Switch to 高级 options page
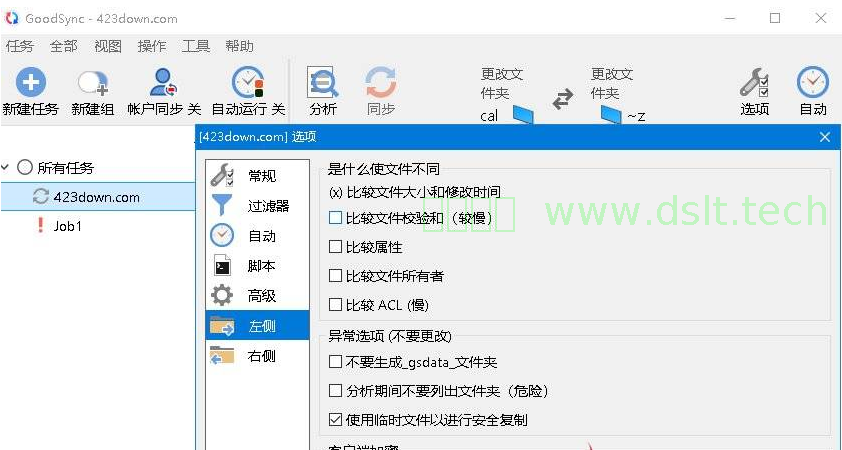Image resolution: width=842 pixels, height=450 pixels. (x=262, y=295)
